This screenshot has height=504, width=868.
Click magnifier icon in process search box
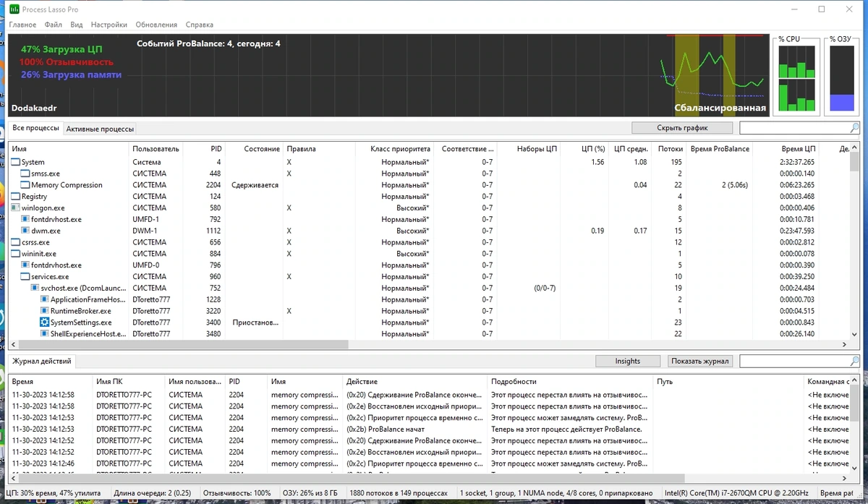855,128
